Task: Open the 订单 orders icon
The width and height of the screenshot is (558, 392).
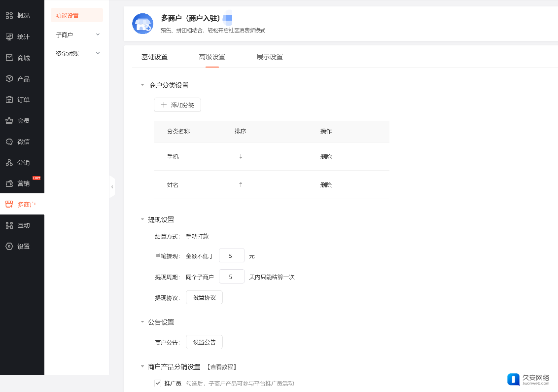Action: pos(9,100)
